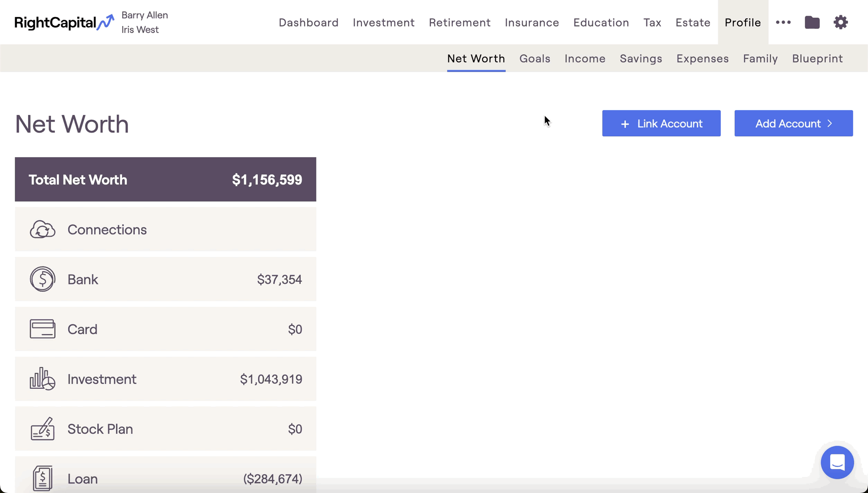The image size is (868, 493).
Task: Click the RightCapital logo
Action: (64, 22)
